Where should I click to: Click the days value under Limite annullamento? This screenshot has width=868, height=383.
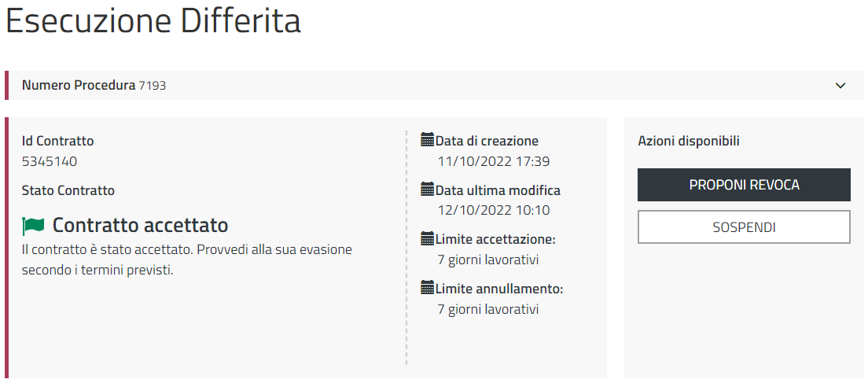tap(487, 310)
